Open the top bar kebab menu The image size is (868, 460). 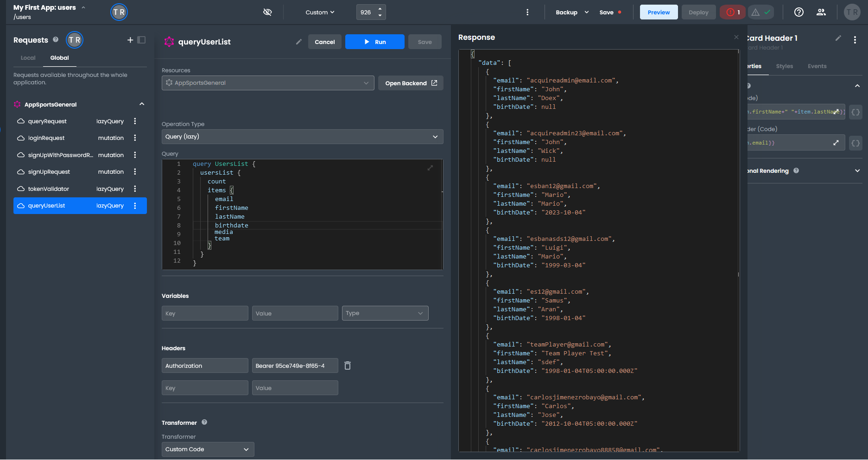click(x=527, y=13)
